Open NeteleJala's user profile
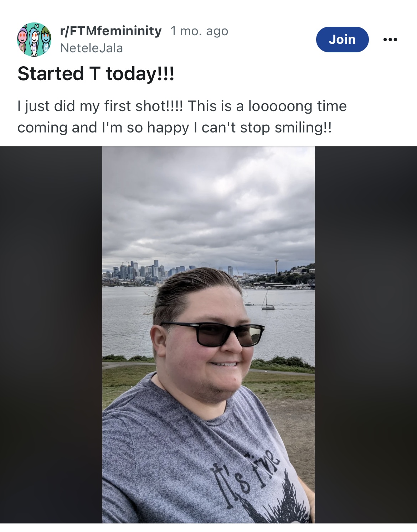The height and width of the screenshot is (532, 417). click(92, 48)
